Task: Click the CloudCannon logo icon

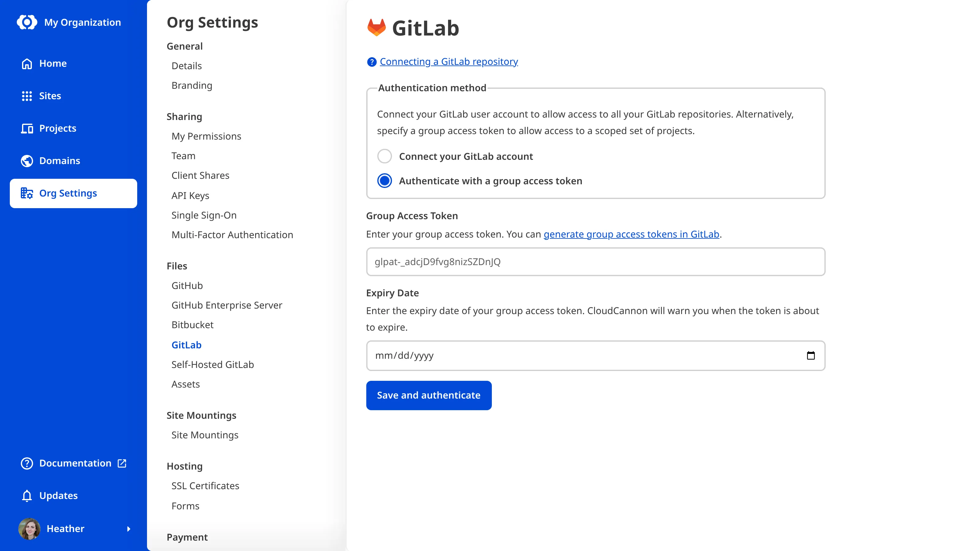Action: pyautogui.click(x=27, y=22)
